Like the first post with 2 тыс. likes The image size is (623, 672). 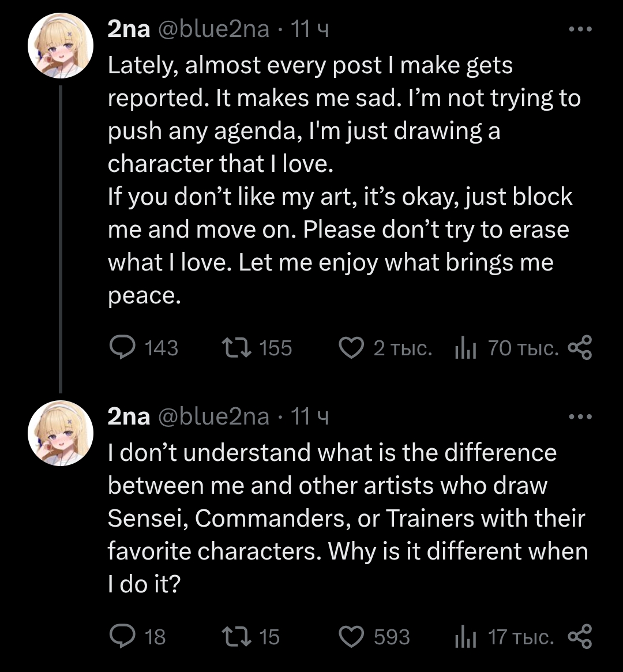coord(351,348)
